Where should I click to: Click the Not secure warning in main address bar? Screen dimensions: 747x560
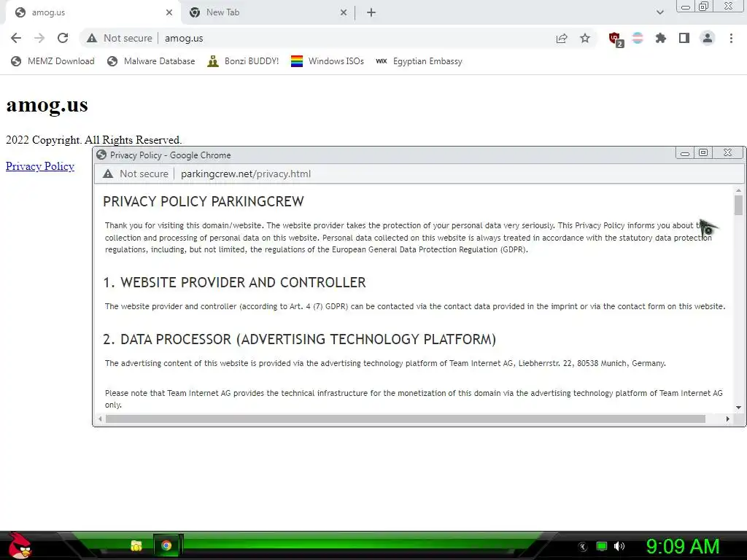pyautogui.click(x=120, y=38)
